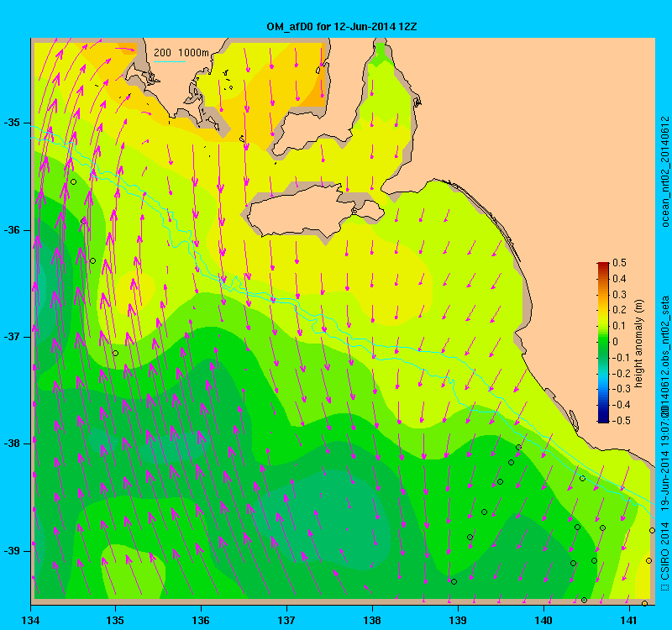This screenshot has height=630, width=672.
Task: Click the 139 longitude axis label
Action: [x=458, y=620]
